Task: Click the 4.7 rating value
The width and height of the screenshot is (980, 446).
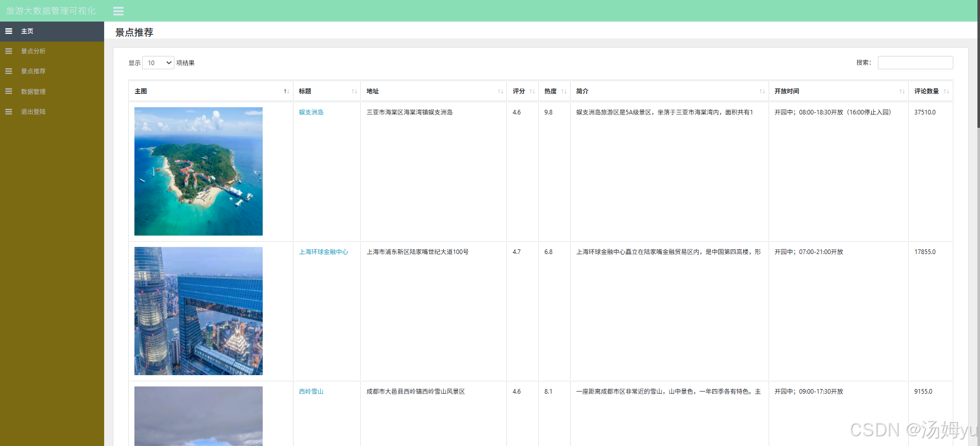Action: tap(517, 252)
